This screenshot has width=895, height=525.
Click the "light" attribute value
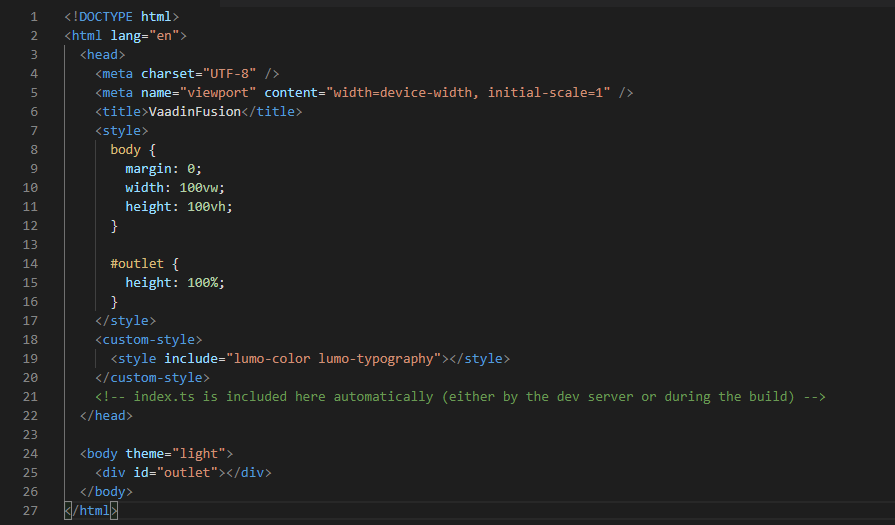click(199, 454)
